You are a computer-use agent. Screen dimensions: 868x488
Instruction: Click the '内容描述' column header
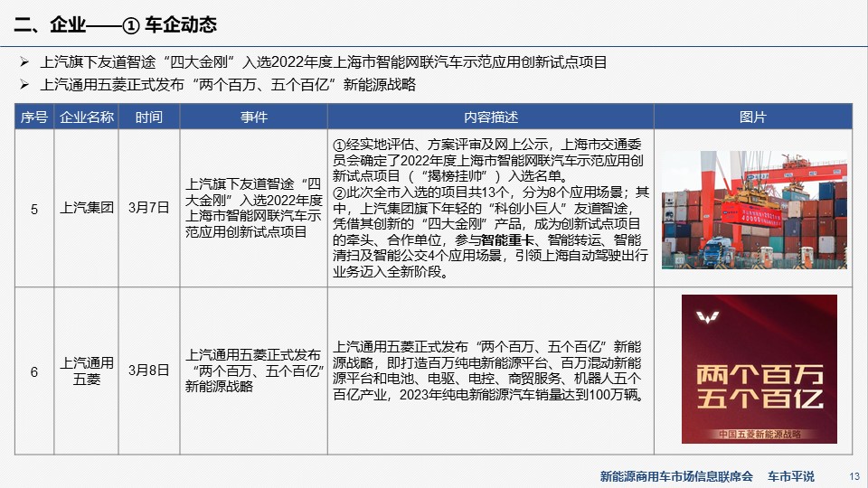click(490, 117)
